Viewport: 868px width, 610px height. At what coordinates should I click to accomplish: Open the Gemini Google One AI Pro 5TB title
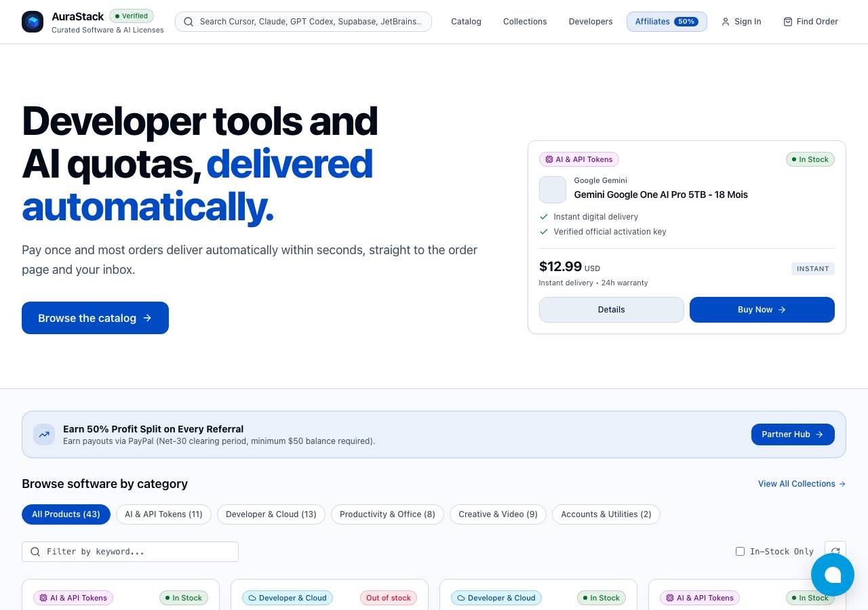point(661,195)
